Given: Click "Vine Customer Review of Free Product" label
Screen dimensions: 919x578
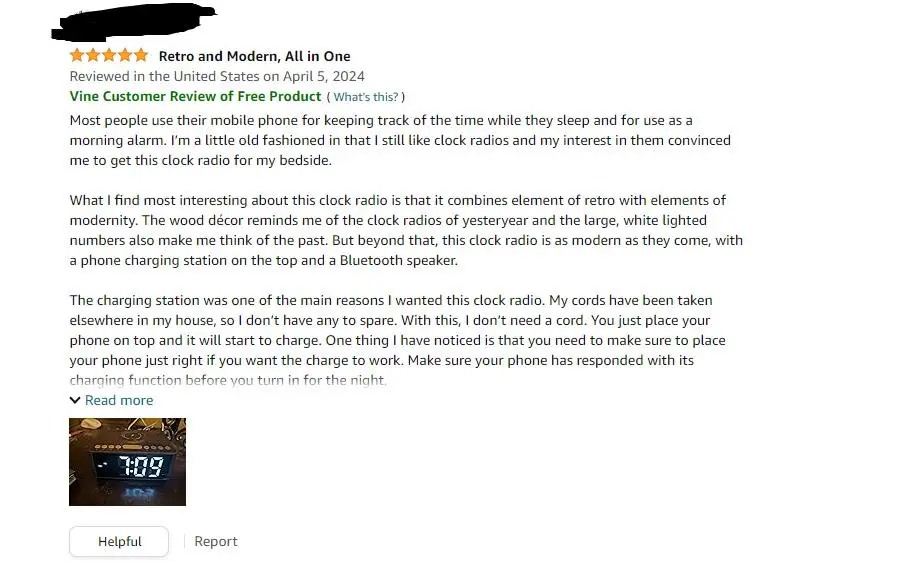Looking at the screenshot, I should pos(195,96).
